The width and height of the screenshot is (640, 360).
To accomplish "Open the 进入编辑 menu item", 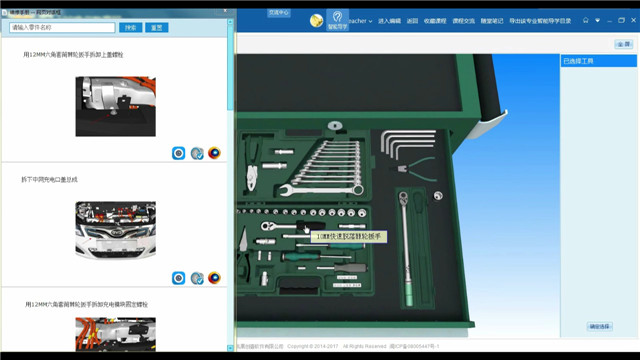I will coord(389,21).
